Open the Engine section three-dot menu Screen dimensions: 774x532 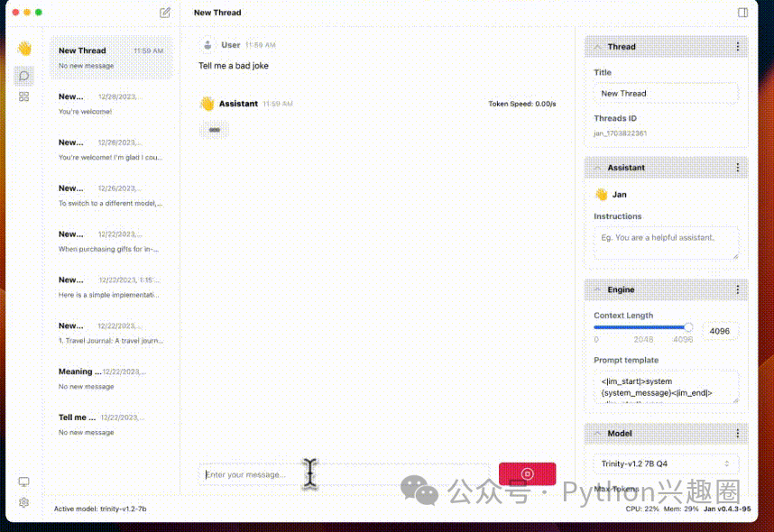[x=738, y=289]
